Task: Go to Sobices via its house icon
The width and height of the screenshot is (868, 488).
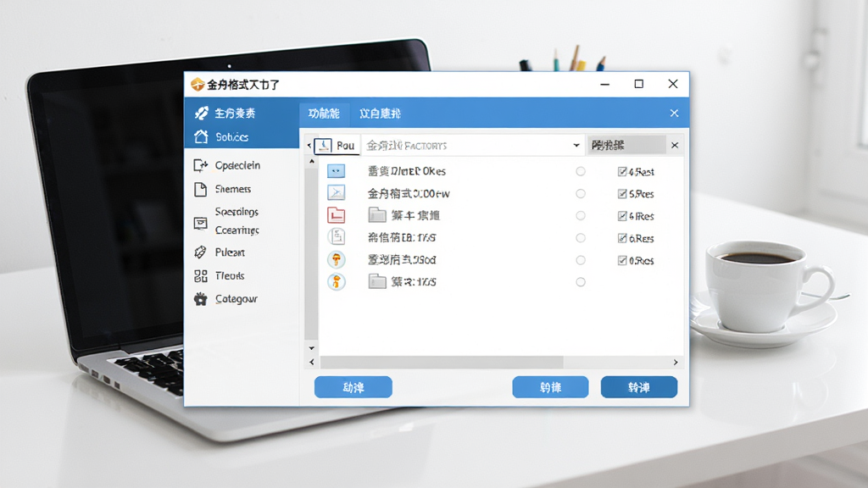Action: click(201, 136)
